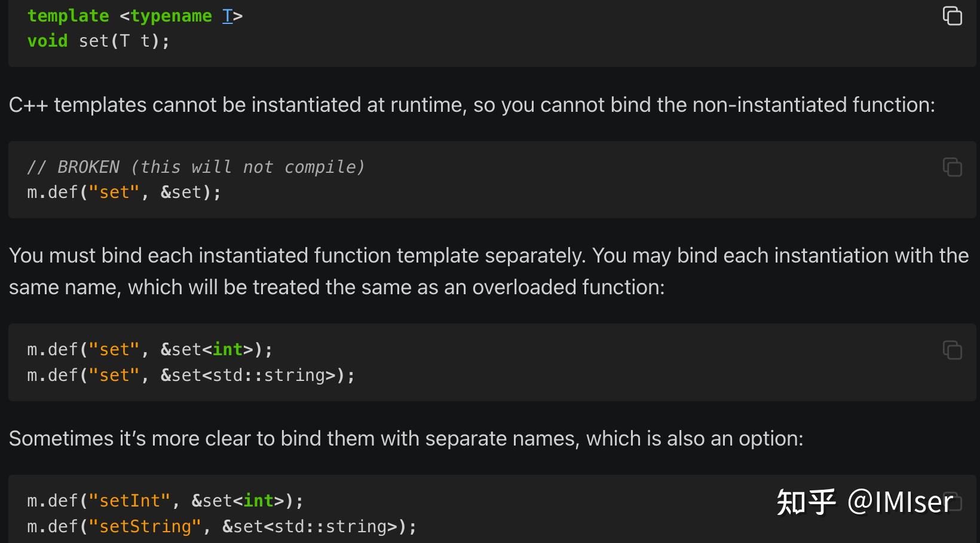Click the m.def line binding &set<std::string> as "set"
980x543 pixels.
191,376
